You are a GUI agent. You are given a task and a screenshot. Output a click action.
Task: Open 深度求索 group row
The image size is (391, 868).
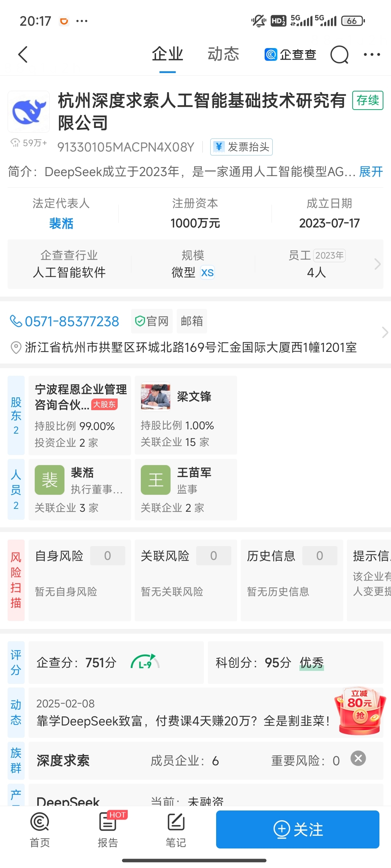point(206,761)
